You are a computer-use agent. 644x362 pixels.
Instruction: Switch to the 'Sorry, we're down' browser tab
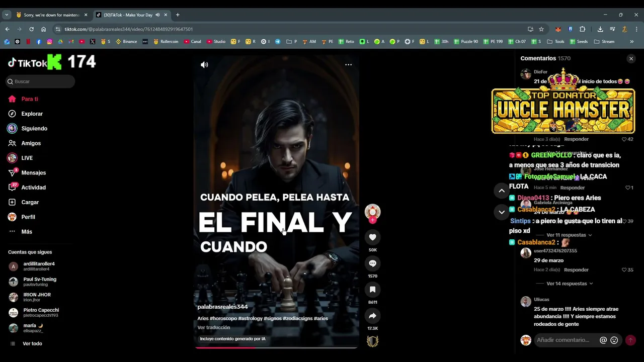(x=51, y=15)
